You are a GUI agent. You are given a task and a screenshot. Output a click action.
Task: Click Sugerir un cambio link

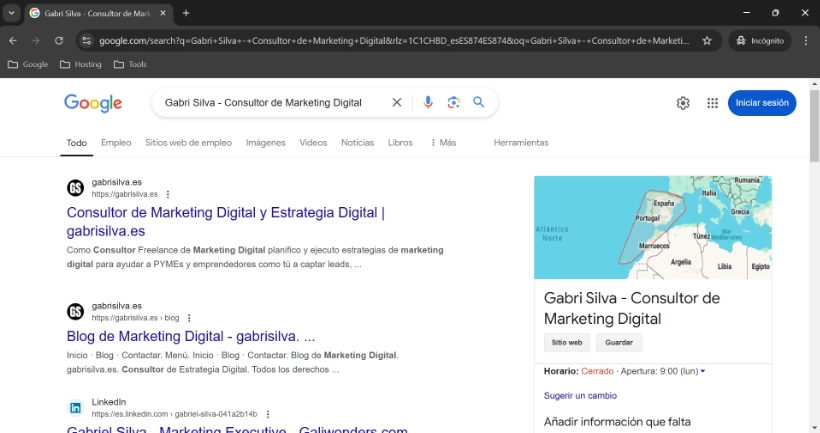[x=580, y=396]
